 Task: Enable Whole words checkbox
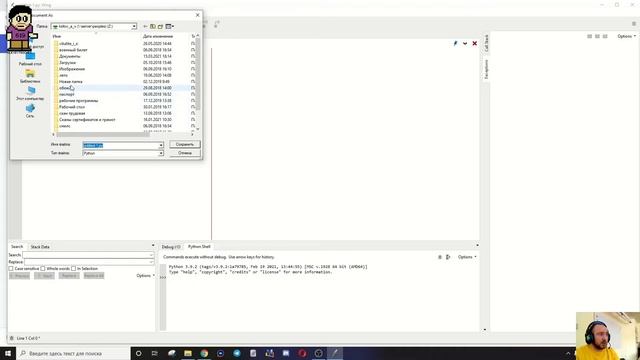[x=43, y=269]
